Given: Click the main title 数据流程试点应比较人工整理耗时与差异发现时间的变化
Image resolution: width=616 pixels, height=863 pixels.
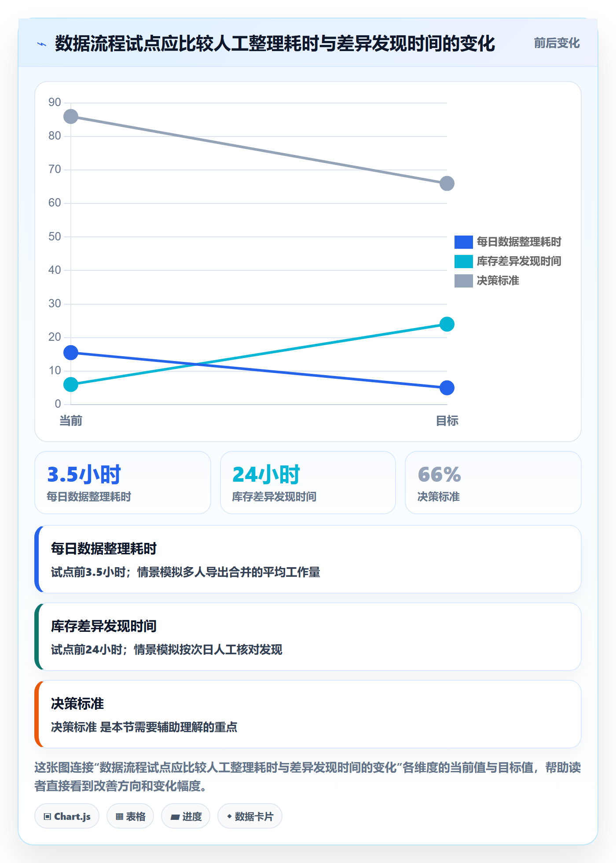Looking at the screenshot, I should [x=275, y=44].
